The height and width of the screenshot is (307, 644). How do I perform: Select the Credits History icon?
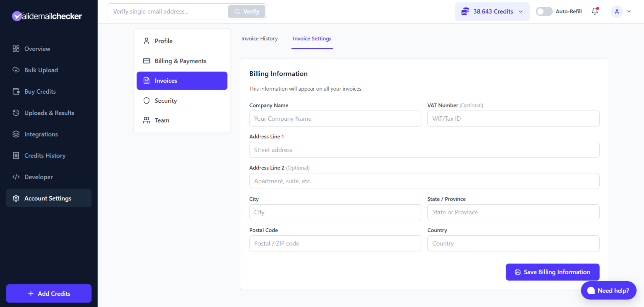[16, 156]
